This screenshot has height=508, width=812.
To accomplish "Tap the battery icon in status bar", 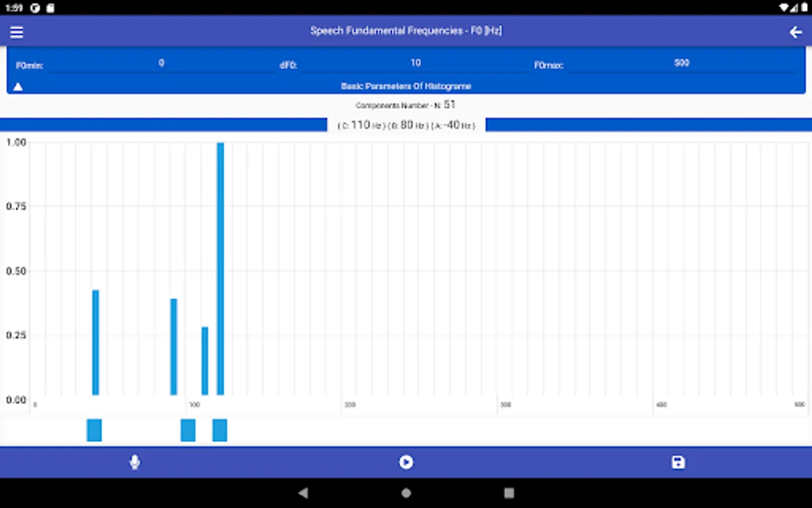I will point(804,7).
